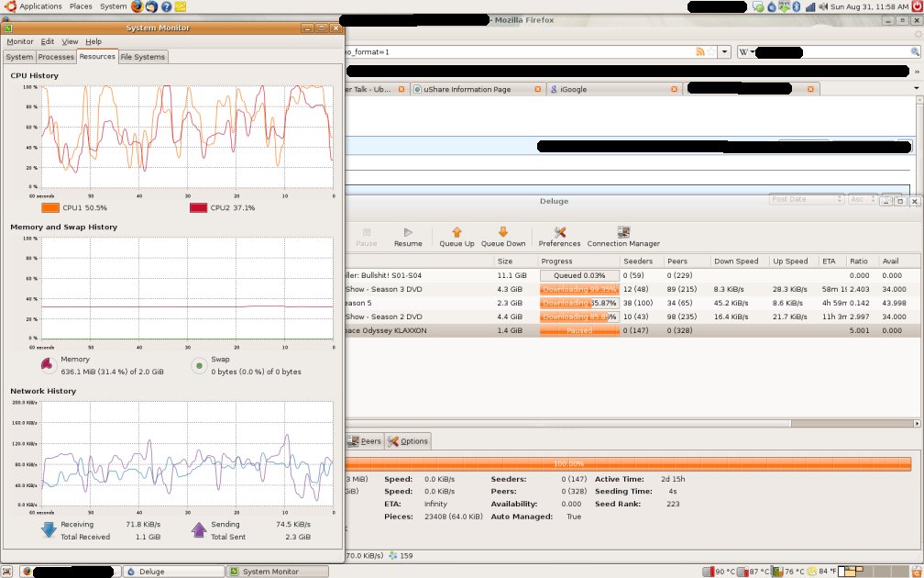Viewport: 924px width, 578px height.
Task: Click the CPU2 red color swatch
Action: pos(199,207)
